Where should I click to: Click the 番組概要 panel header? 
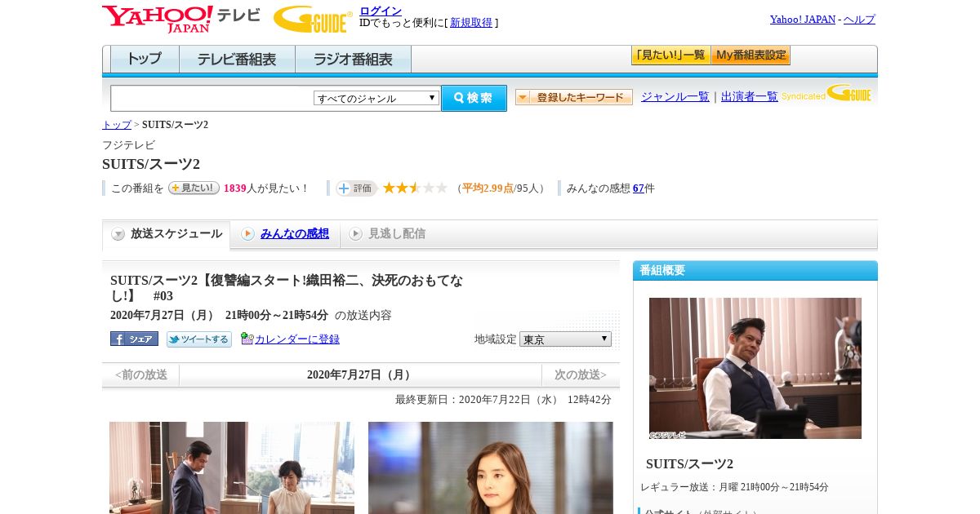[755, 270]
